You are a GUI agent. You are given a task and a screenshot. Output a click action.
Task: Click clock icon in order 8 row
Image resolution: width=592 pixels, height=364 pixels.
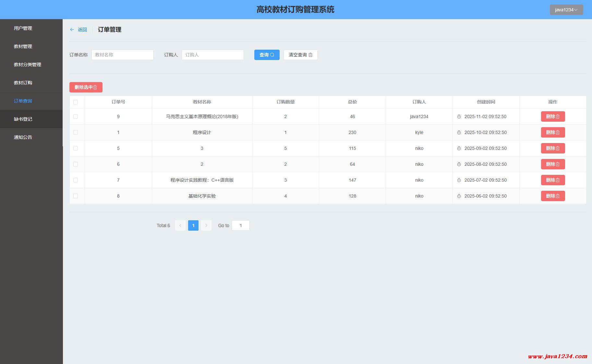tap(459, 196)
